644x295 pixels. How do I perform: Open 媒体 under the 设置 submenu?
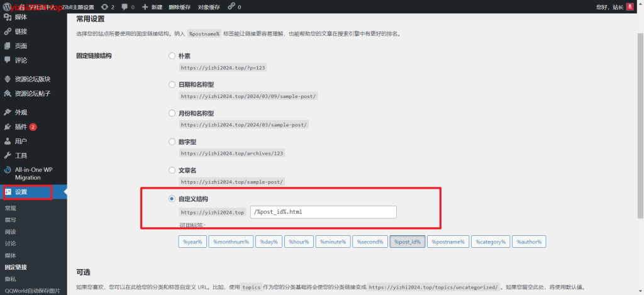(10, 255)
